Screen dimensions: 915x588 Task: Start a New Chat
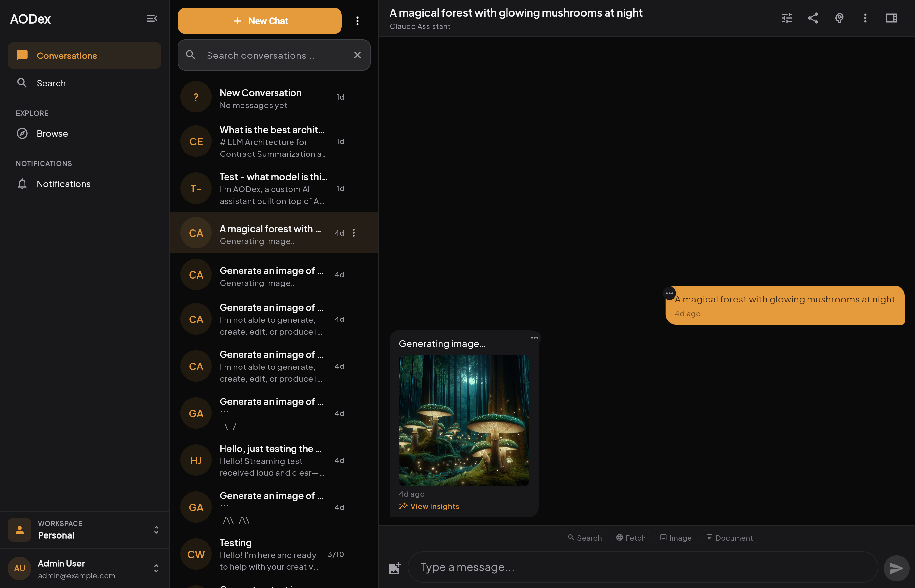coord(260,21)
